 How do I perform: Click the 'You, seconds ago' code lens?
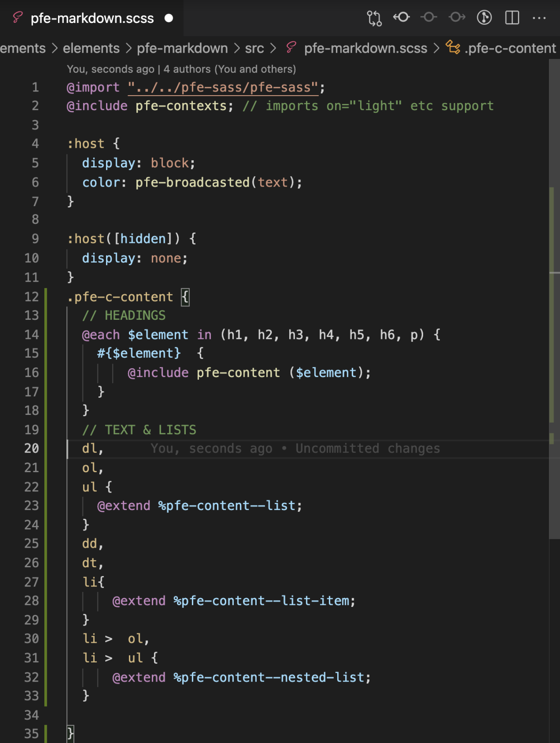pos(111,69)
